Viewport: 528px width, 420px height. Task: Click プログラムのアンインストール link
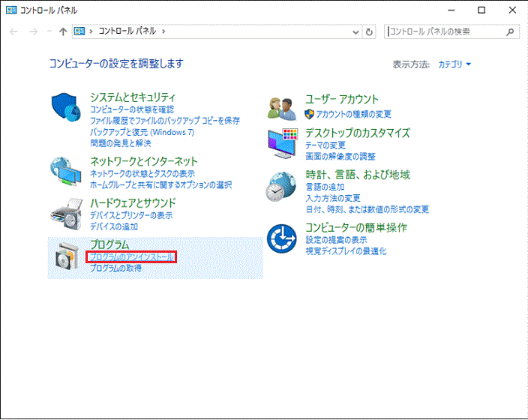[131, 257]
